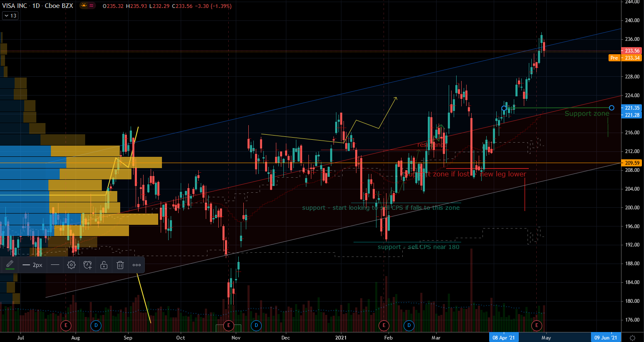
Task: Click the pre-market session sun icon
Action: click(x=83, y=6)
